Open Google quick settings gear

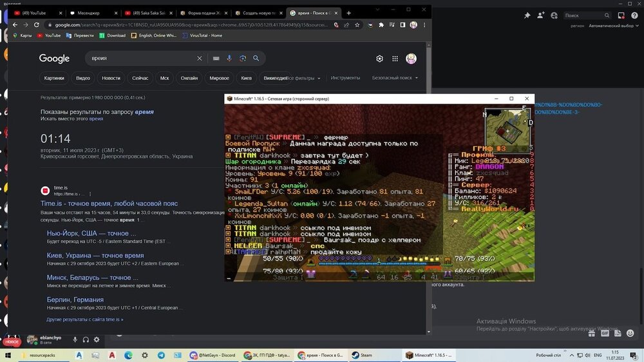click(379, 59)
